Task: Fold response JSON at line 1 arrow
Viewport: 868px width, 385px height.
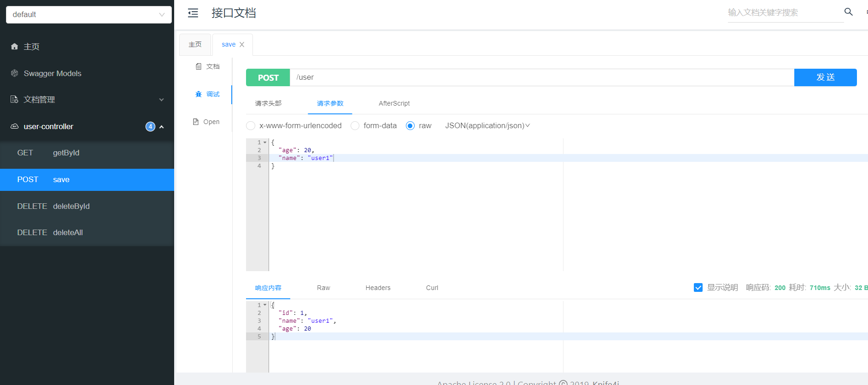Action: click(265, 305)
